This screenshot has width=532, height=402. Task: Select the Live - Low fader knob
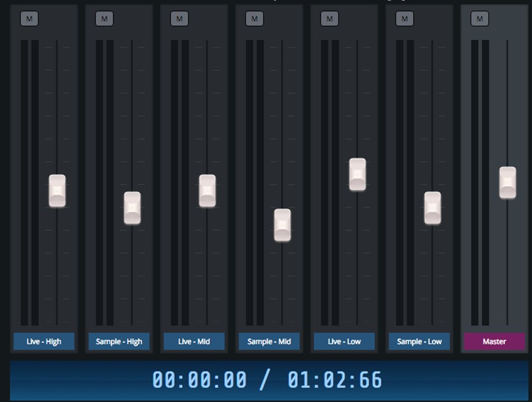pos(358,174)
